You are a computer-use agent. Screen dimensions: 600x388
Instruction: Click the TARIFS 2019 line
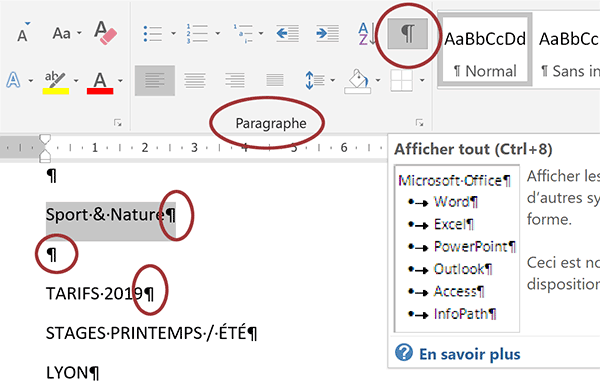click(x=100, y=294)
